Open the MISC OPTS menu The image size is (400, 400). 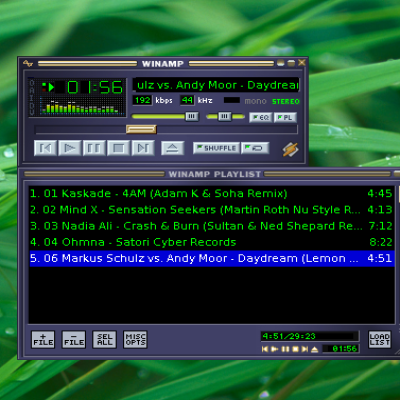tap(135, 339)
